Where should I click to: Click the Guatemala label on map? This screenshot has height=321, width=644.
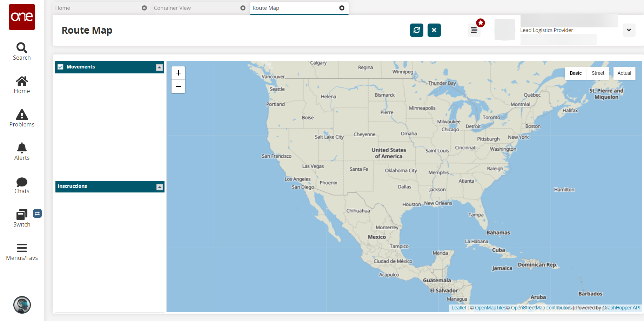tap(437, 280)
